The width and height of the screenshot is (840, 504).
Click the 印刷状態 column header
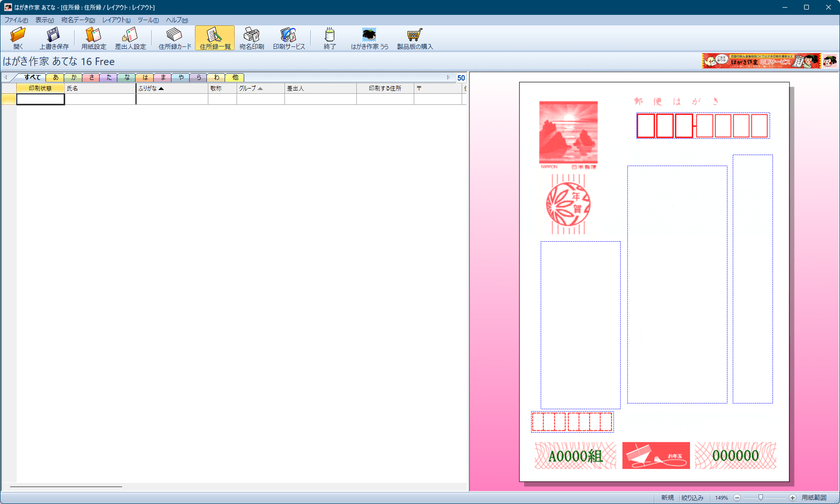[x=40, y=89]
